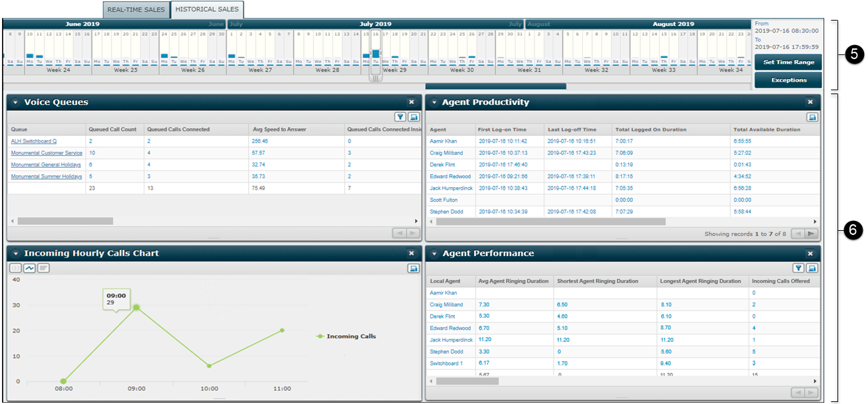The image size is (868, 404).
Task: Switch chart to table grid view
Action: click(x=16, y=268)
